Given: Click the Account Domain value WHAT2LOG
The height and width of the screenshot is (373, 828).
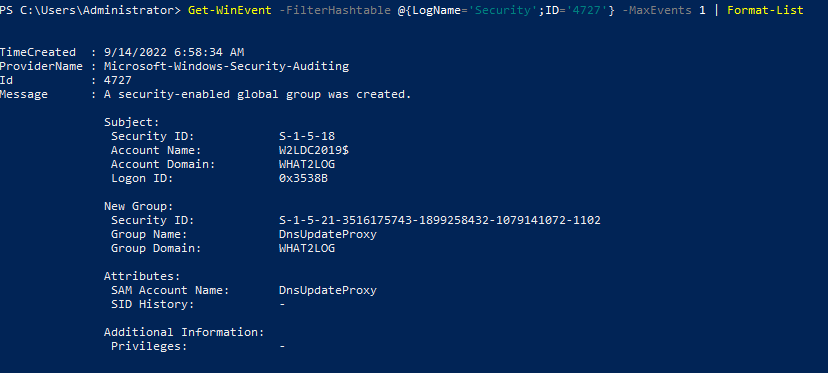Looking at the screenshot, I should click(x=307, y=164).
